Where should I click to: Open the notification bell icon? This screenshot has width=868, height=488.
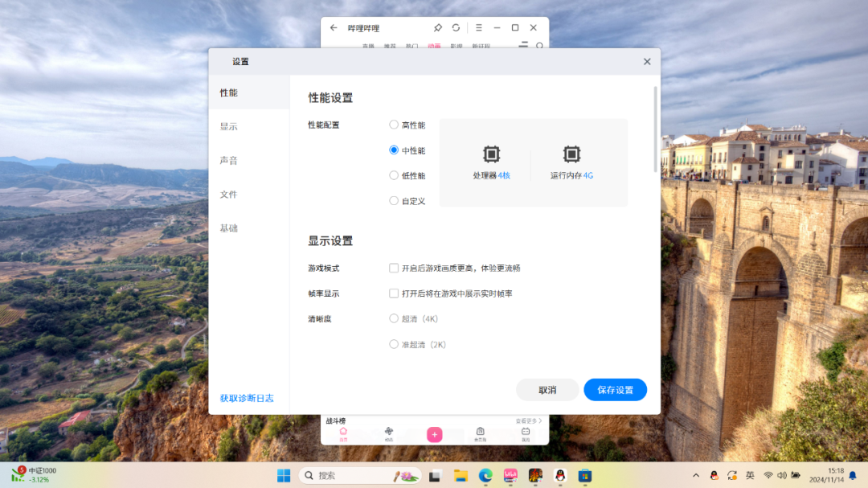[853, 475]
